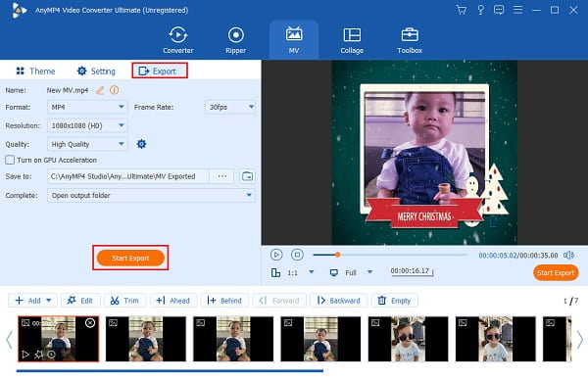Image resolution: width=588 pixels, height=380 pixels.
Task: Click the register key icon
Action: click(480, 10)
